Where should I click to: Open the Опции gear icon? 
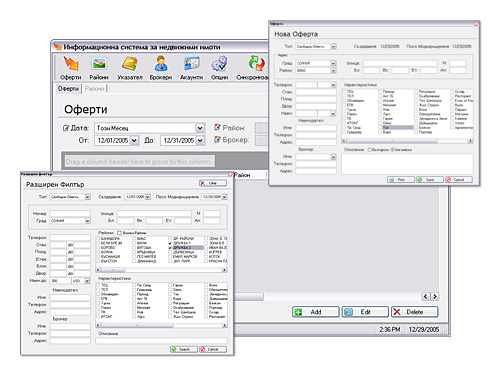219,63
